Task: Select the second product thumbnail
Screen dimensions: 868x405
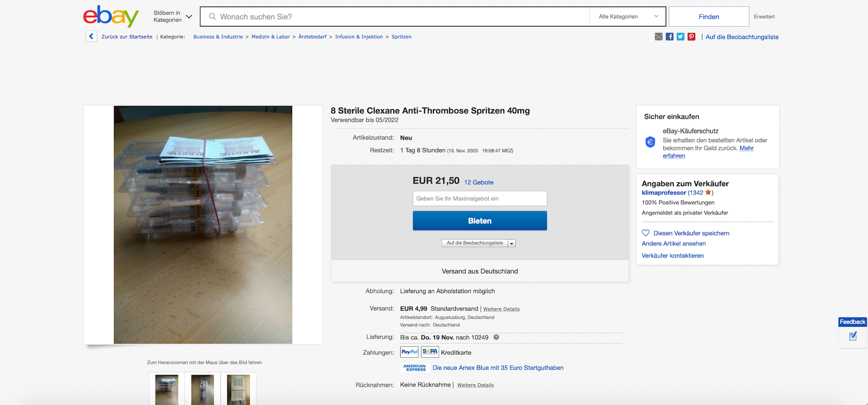Action: (x=202, y=389)
